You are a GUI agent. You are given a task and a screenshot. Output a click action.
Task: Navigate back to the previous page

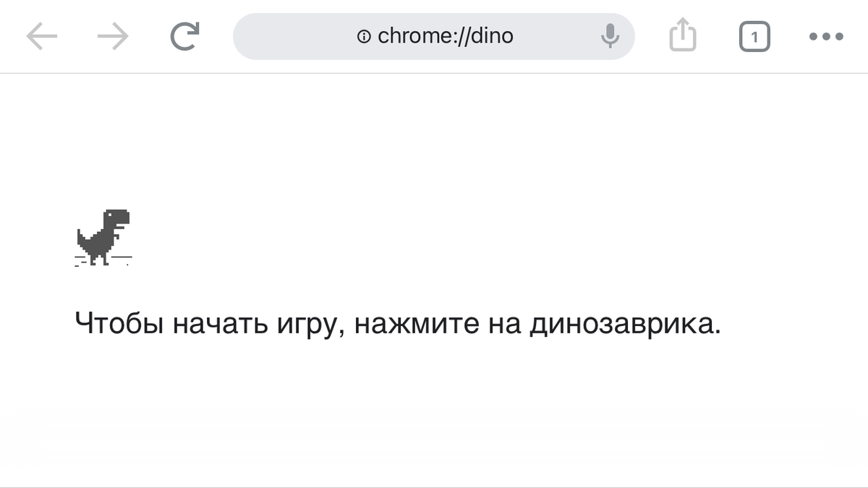point(41,35)
